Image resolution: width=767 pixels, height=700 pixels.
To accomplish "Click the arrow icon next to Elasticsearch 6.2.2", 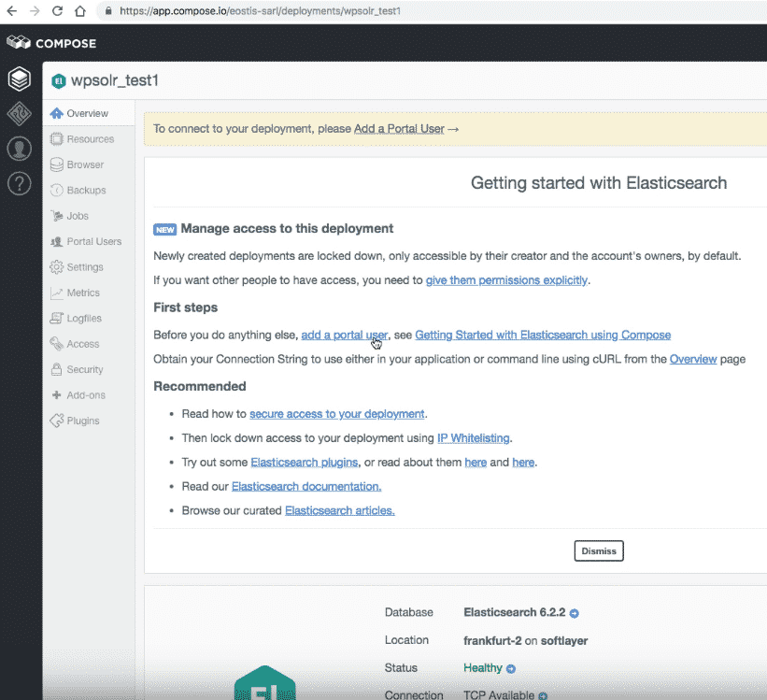I will coord(575,613).
